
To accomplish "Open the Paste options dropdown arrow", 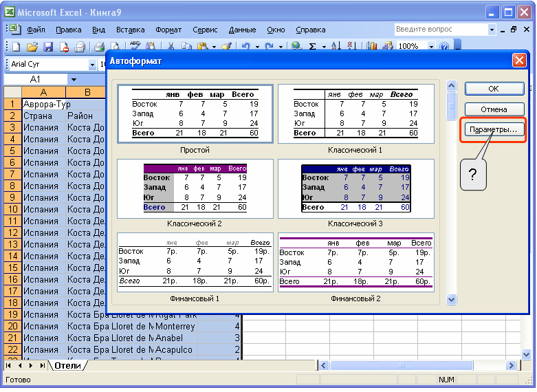I will click(x=214, y=47).
